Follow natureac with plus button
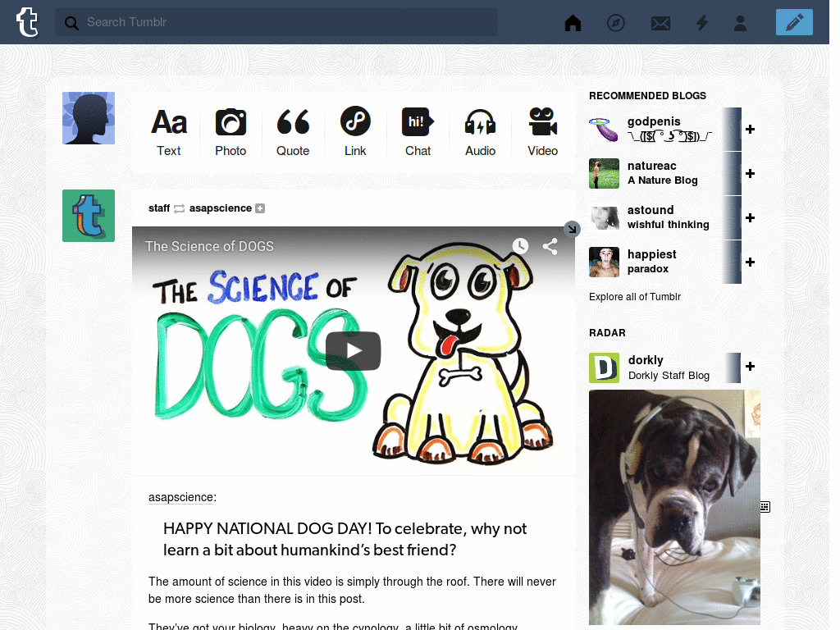The image size is (840, 630). [x=750, y=174]
